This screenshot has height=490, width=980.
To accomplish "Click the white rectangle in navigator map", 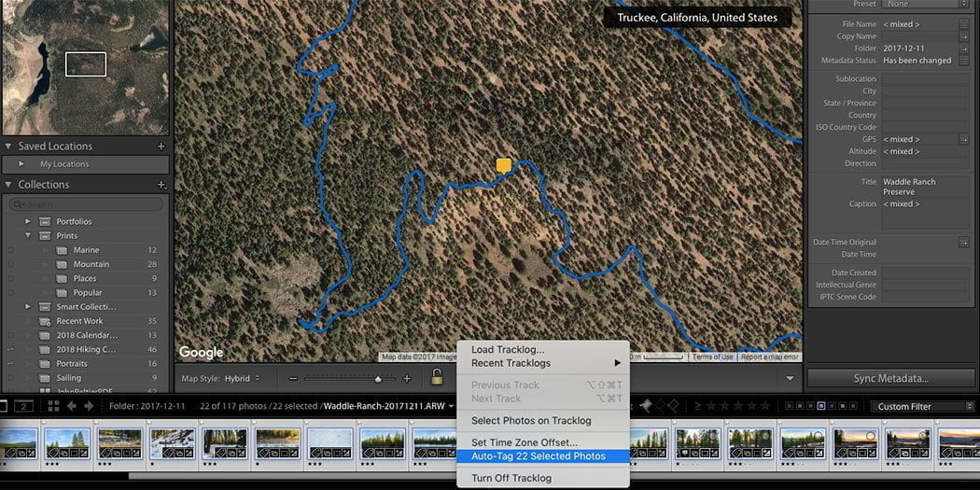I will (86, 64).
